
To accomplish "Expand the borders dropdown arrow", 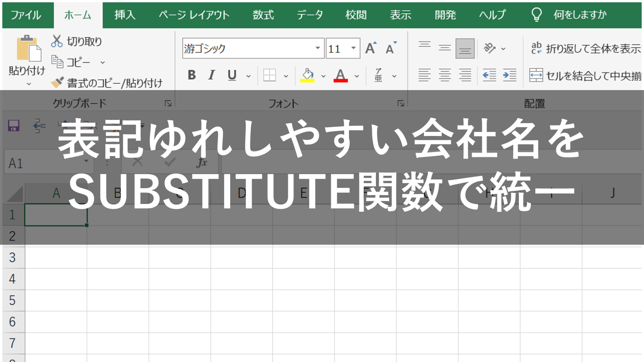I will point(286,76).
